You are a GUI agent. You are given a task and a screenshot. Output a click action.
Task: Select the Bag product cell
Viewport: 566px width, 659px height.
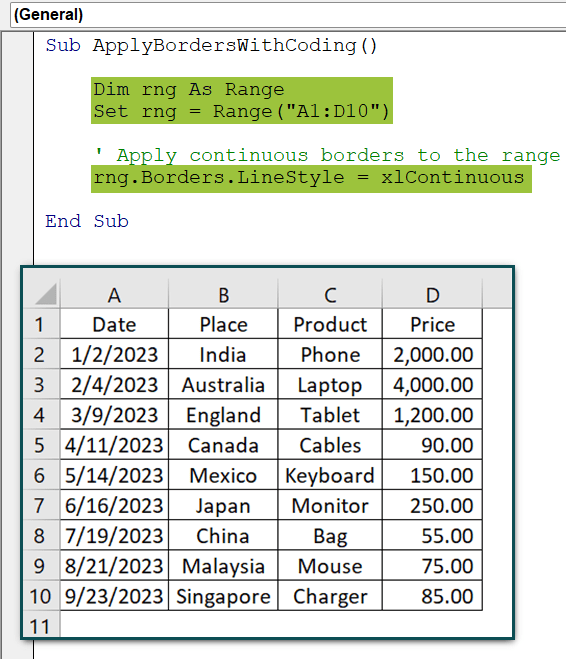(330, 535)
